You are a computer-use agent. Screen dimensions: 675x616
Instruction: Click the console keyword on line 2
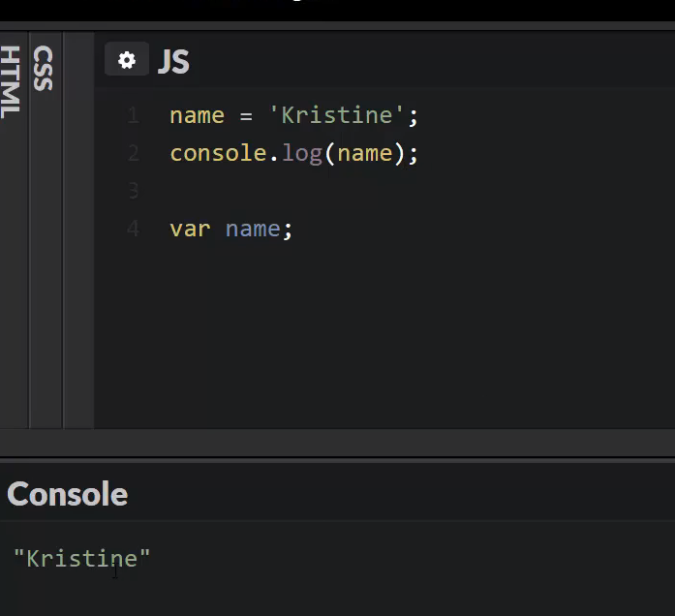pos(218,153)
